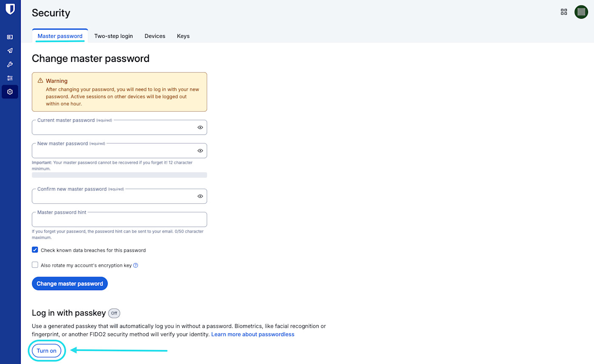Select the Send paper plane icon
594x364 pixels.
click(10, 50)
